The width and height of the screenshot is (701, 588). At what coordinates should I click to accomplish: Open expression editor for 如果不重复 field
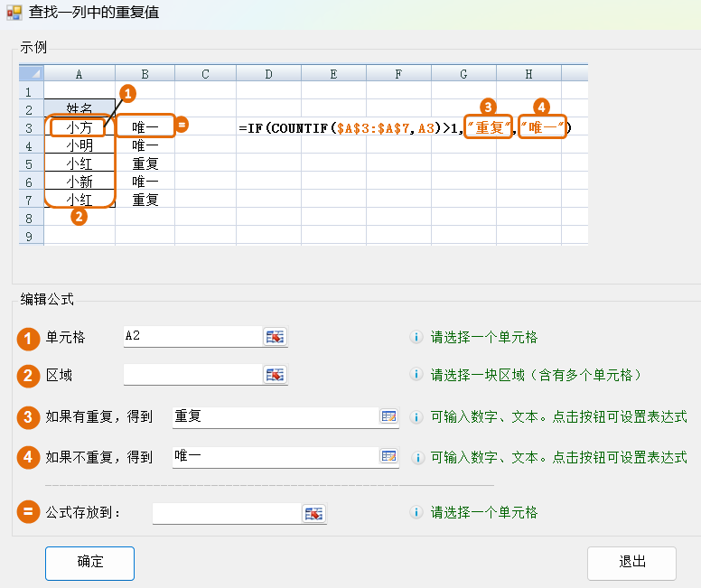point(388,456)
